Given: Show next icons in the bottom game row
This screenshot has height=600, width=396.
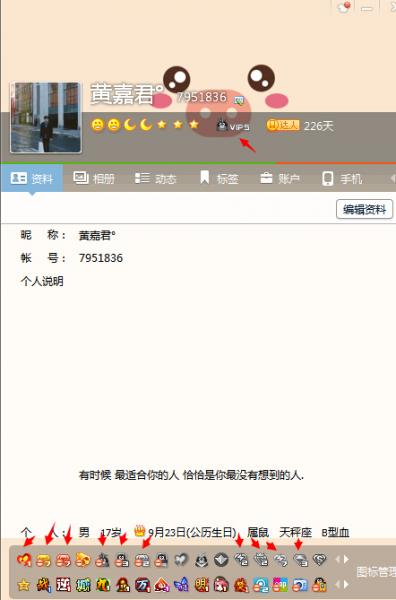Looking at the screenshot, I should (346, 585).
